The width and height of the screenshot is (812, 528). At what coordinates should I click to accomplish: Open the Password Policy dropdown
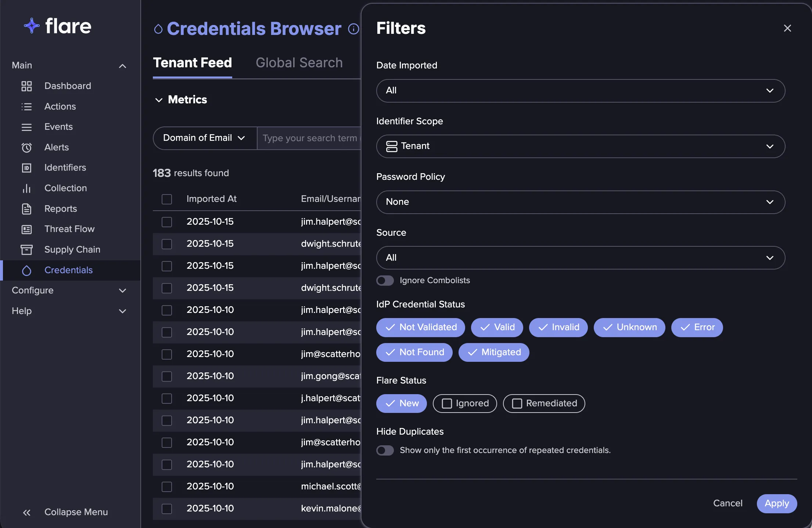581,202
